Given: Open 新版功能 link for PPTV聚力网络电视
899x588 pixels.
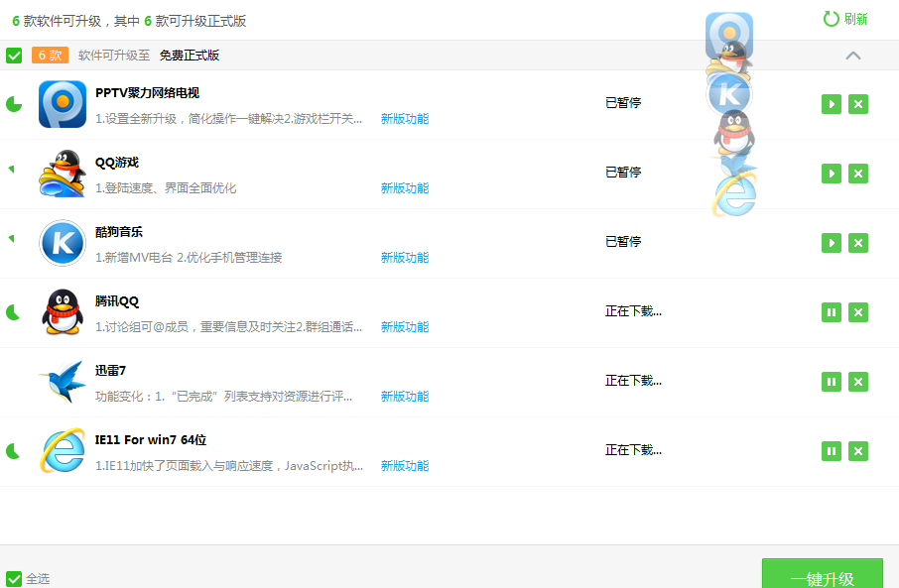Looking at the screenshot, I should click(406, 118).
